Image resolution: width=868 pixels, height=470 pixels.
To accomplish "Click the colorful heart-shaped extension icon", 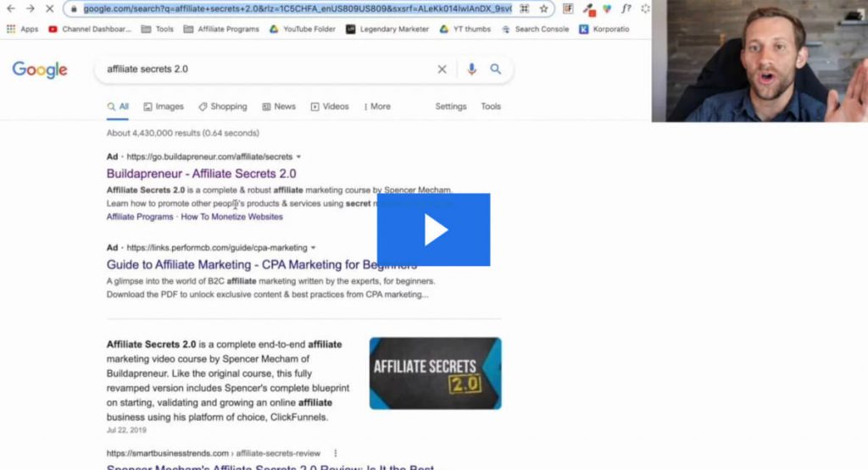I will point(607,8).
